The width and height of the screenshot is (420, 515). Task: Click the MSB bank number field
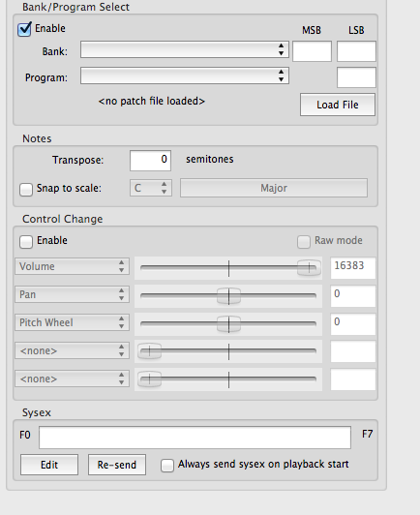tap(312, 51)
